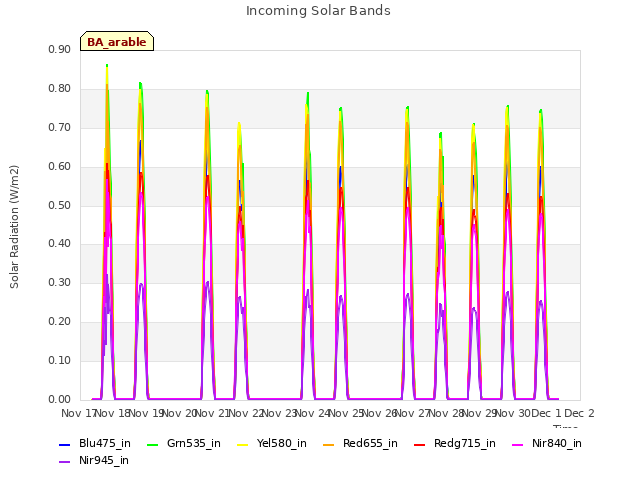The image size is (640, 480).
Task: Click the yellow Yel580_in legend swatch
Action: pos(242,444)
